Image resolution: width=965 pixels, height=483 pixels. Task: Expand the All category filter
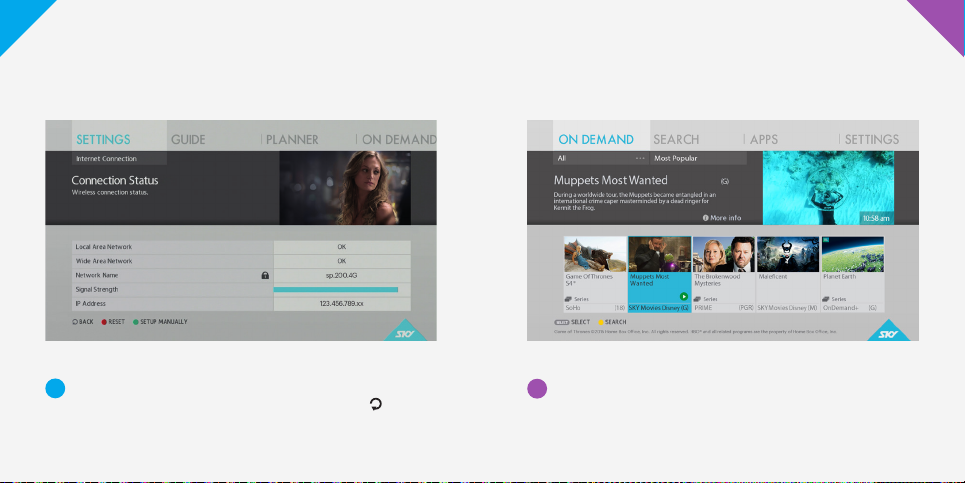pyautogui.click(x=601, y=158)
